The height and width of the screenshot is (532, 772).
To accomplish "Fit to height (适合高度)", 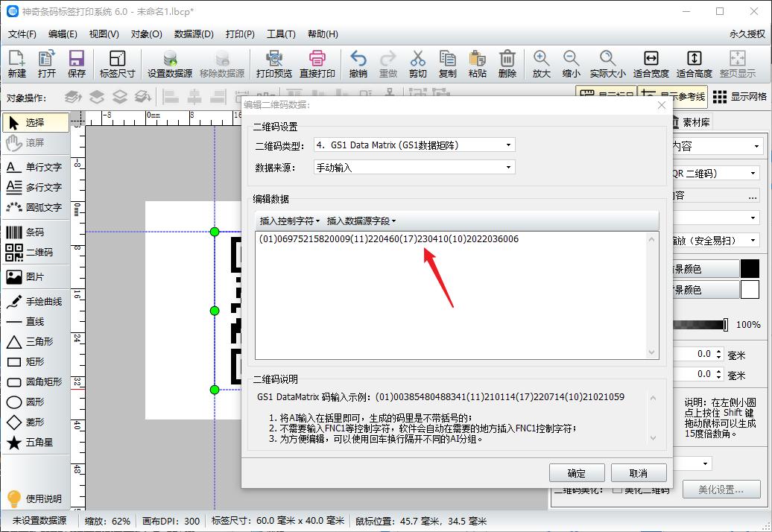I will pyautogui.click(x=695, y=64).
